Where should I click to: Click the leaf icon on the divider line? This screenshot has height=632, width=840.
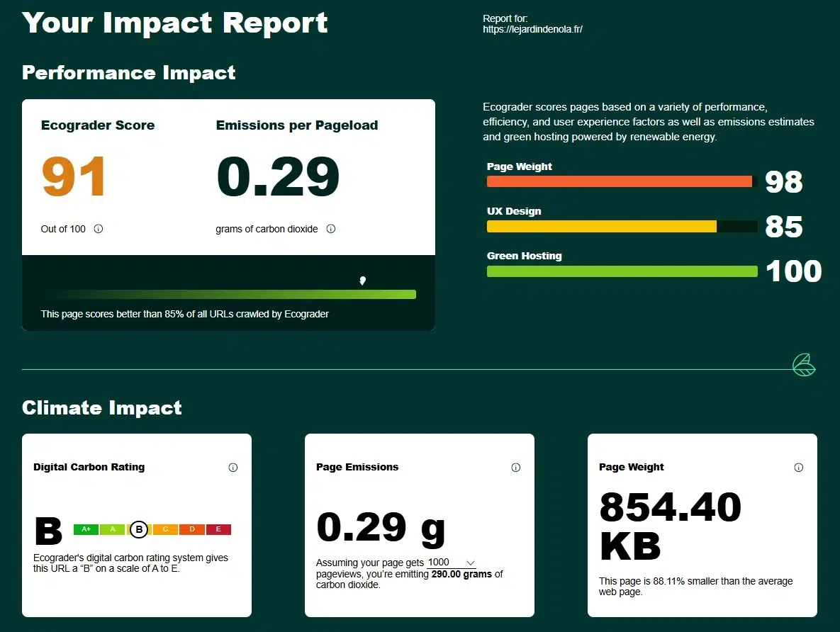point(804,365)
